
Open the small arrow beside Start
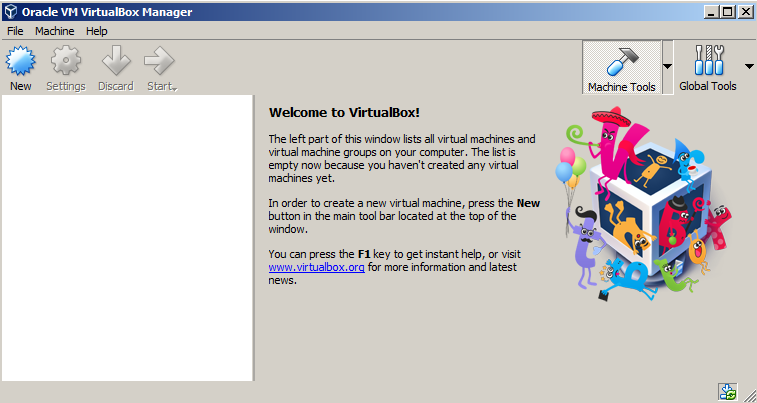(176, 89)
